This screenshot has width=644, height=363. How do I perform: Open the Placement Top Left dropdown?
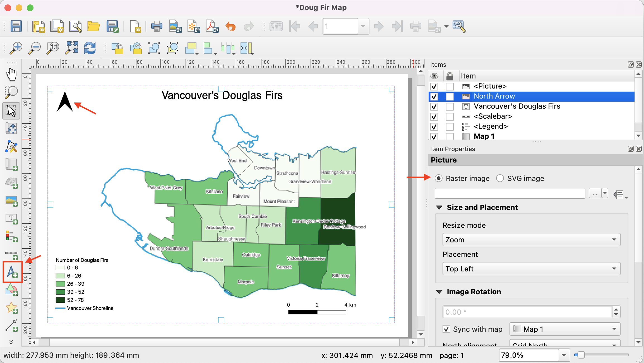point(531,269)
